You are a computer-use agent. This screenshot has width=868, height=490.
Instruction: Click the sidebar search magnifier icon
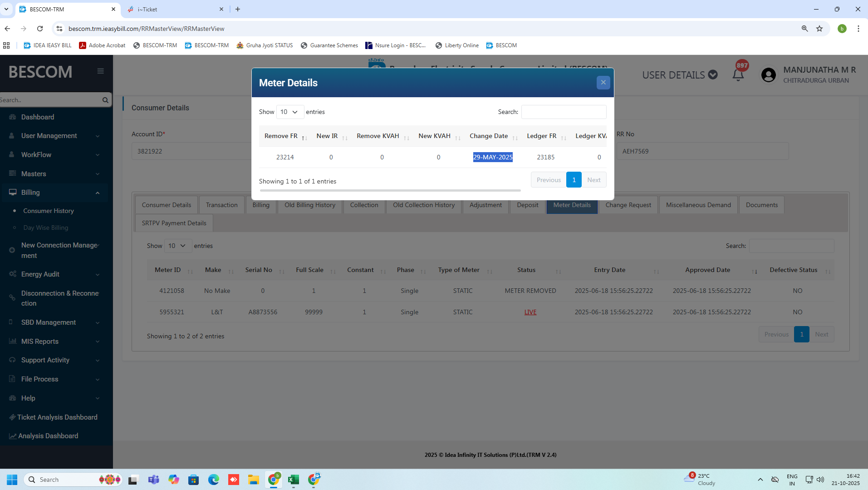pos(105,100)
